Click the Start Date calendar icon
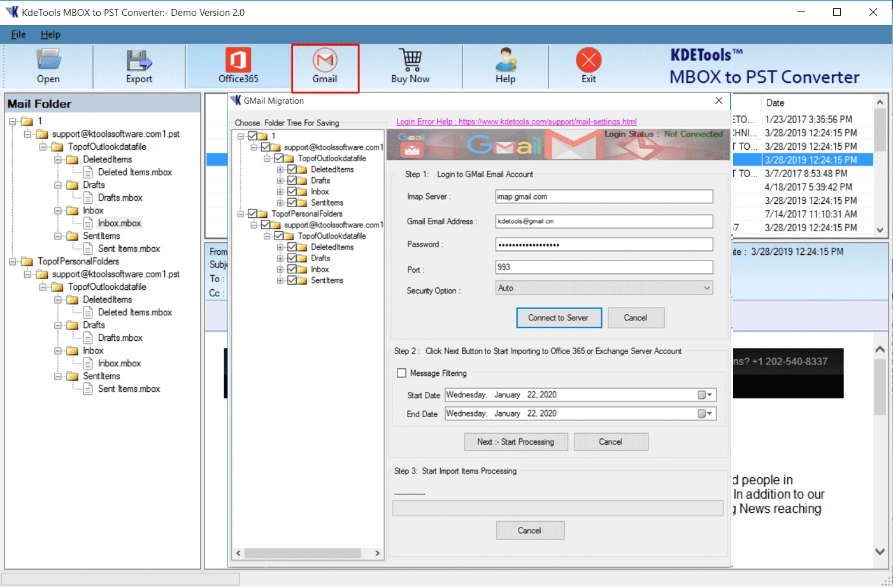This screenshot has width=893, height=588. point(701,395)
